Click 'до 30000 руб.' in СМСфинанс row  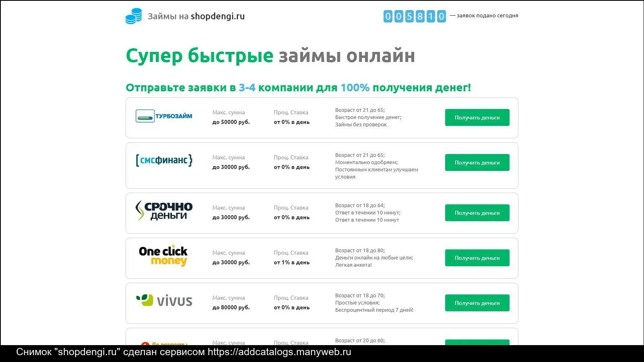click(x=231, y=167)
